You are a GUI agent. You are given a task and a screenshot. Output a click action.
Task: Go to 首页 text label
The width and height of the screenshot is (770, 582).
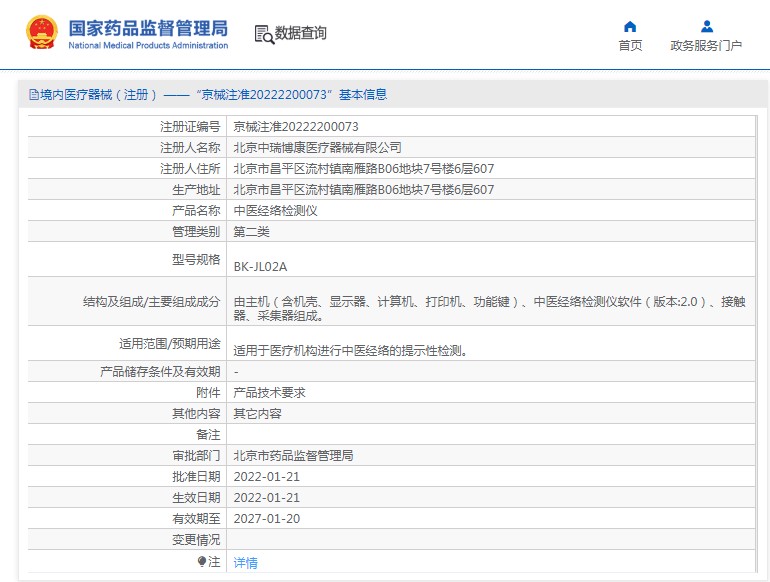[x=630, y=46]
